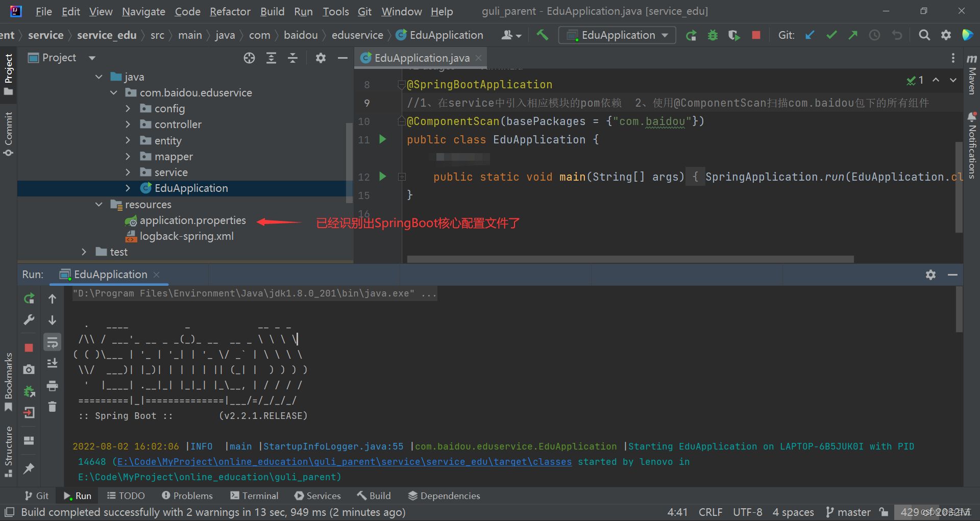Click editor horizontal scrollbar
The height and width of the screenshot is (521, 980).
pyautogui.click(x=630, y=259)
